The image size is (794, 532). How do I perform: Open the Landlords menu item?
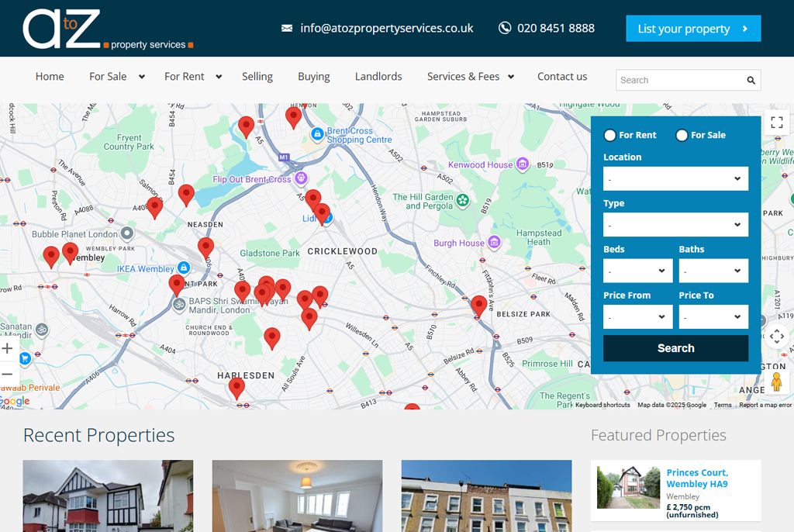click(378, 77)
